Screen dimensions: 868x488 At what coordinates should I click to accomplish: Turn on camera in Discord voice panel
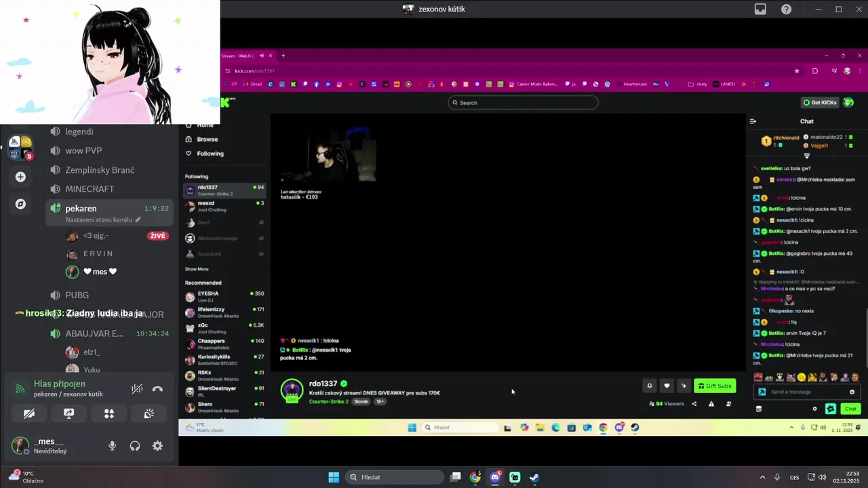pyautogui.click(x=28, y=413)
